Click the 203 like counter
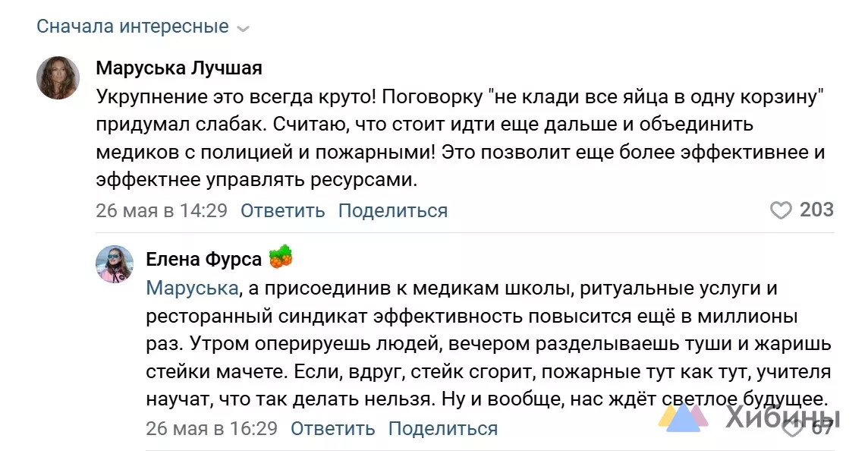The image size is (868, 451). click(x=816, y=210)
